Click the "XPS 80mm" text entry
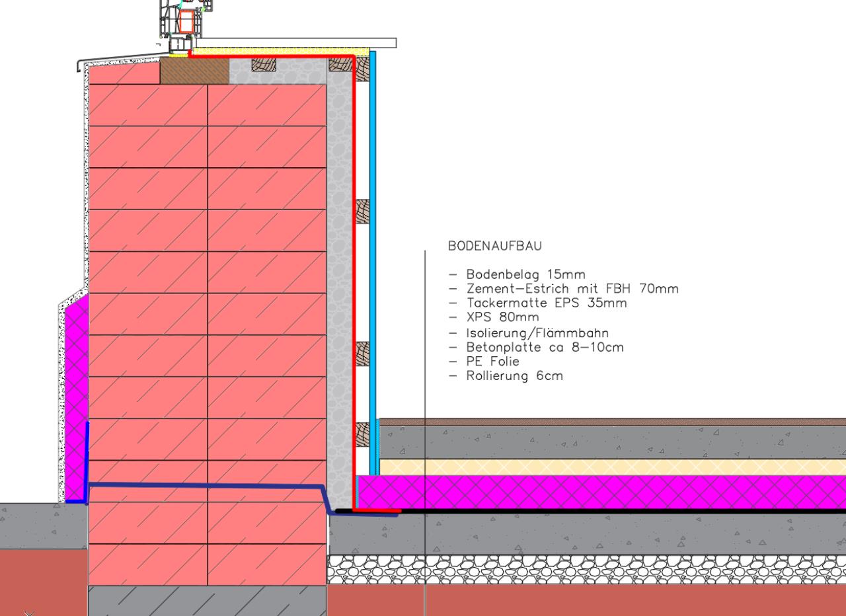Screen dimensions: 846x616 point(502,317)
